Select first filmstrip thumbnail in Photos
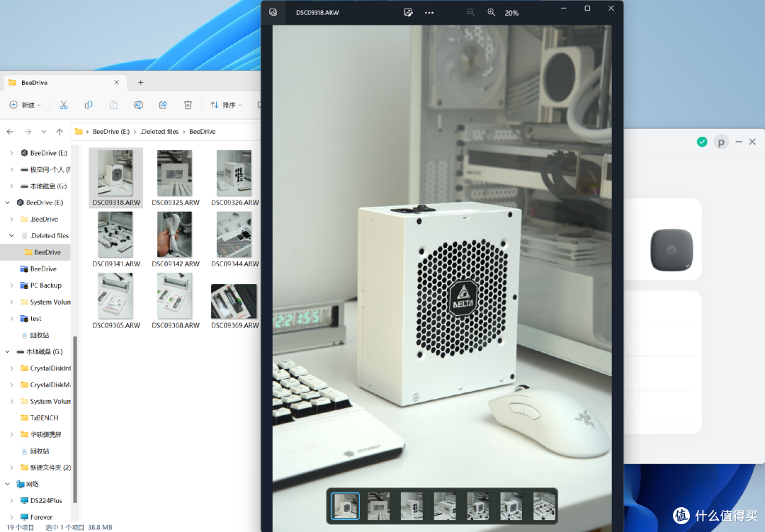The height and width of the screenshot is (532, 765). [346, 506]
